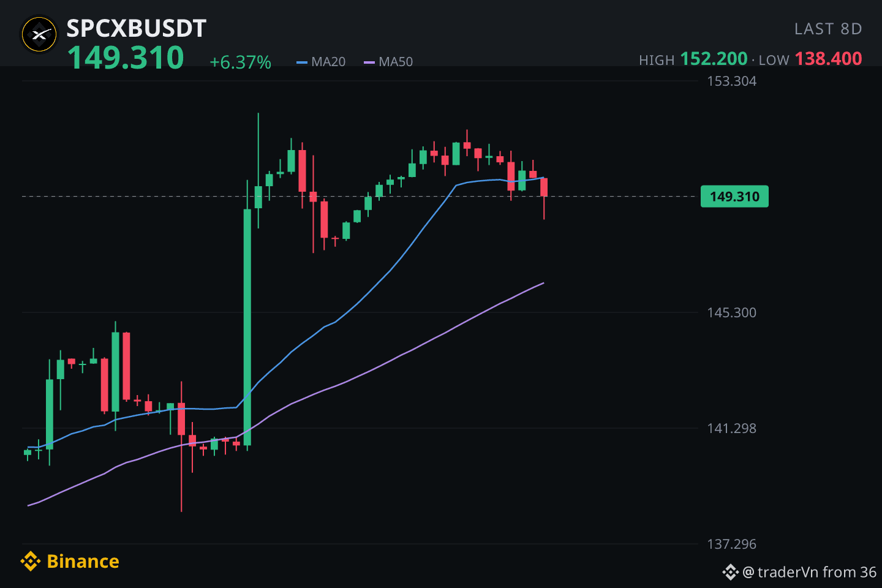The height and width of the screenshot is (588, 882).
Task: Click the 153.304 axis label
Action: (x=732, y=81)
